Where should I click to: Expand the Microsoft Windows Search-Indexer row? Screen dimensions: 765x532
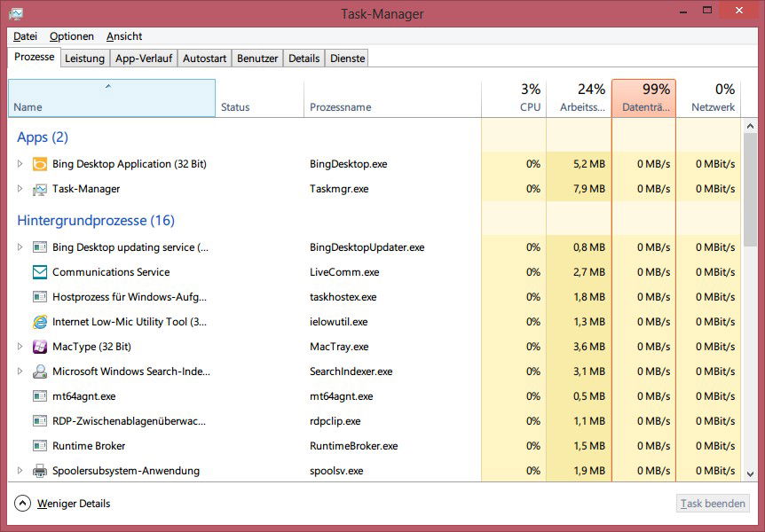(x=20, y=372)
